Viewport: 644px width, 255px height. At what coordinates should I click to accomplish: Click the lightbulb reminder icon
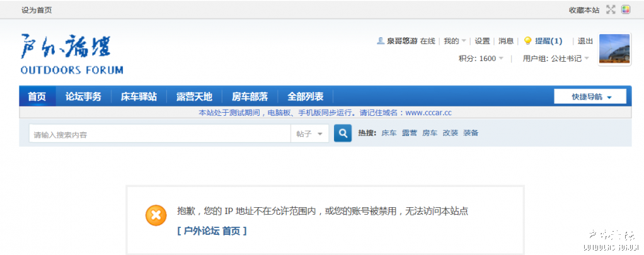click(x=528, y=41)
